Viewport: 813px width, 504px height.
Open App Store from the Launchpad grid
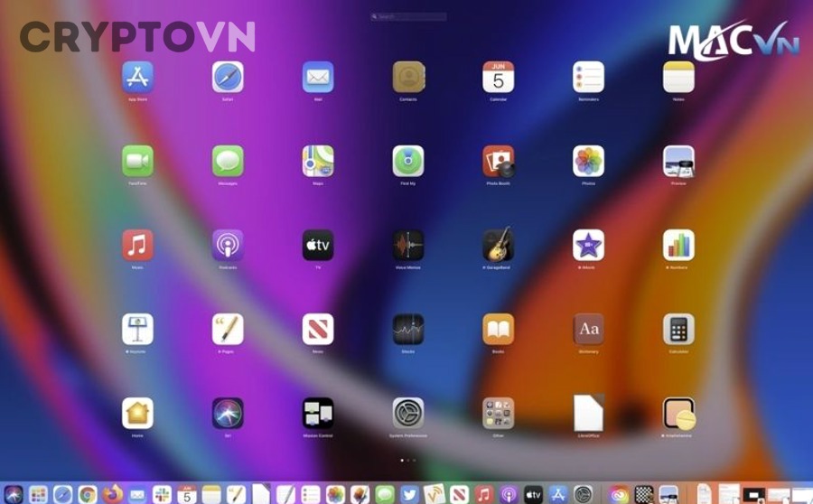click(x=137, y=77)
